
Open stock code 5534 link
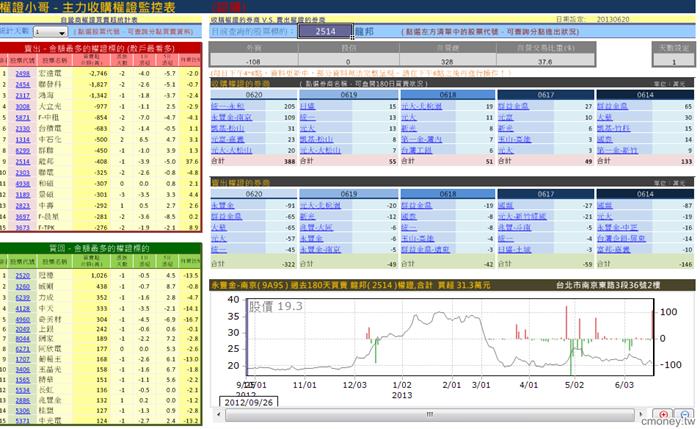coord(23,390)
